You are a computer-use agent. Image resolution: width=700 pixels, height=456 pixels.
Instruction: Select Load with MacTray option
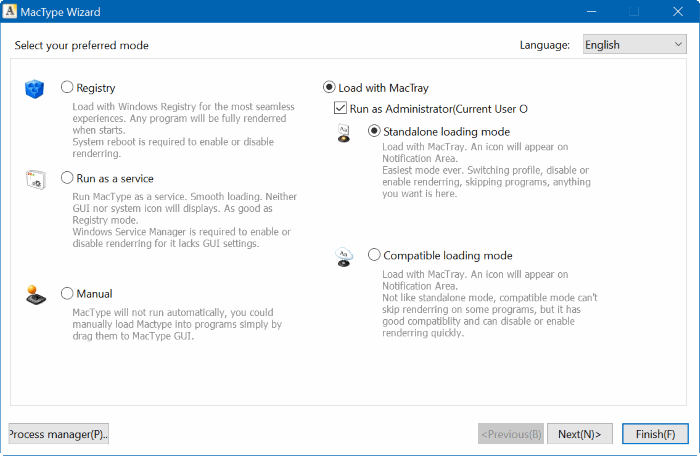click(x=329, y=88)
